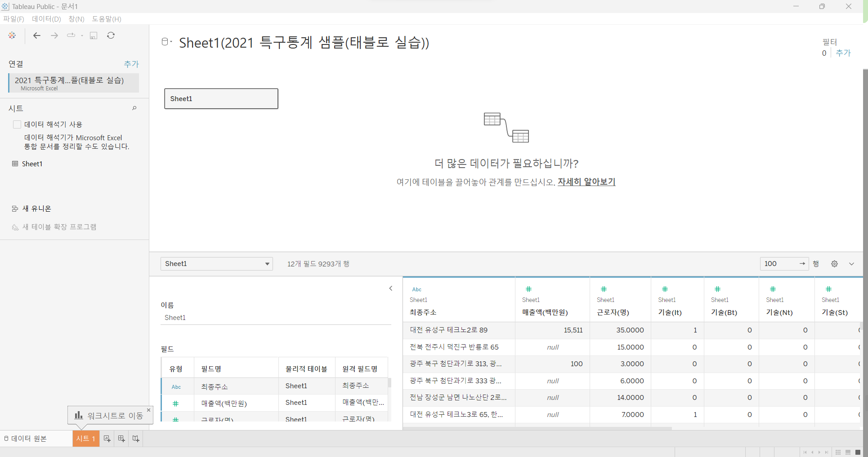The width and height of the screenshot is (868, 457).
Task: Click the # type icon of 기술(Nt) column
Action: click(x=773, y=289)
